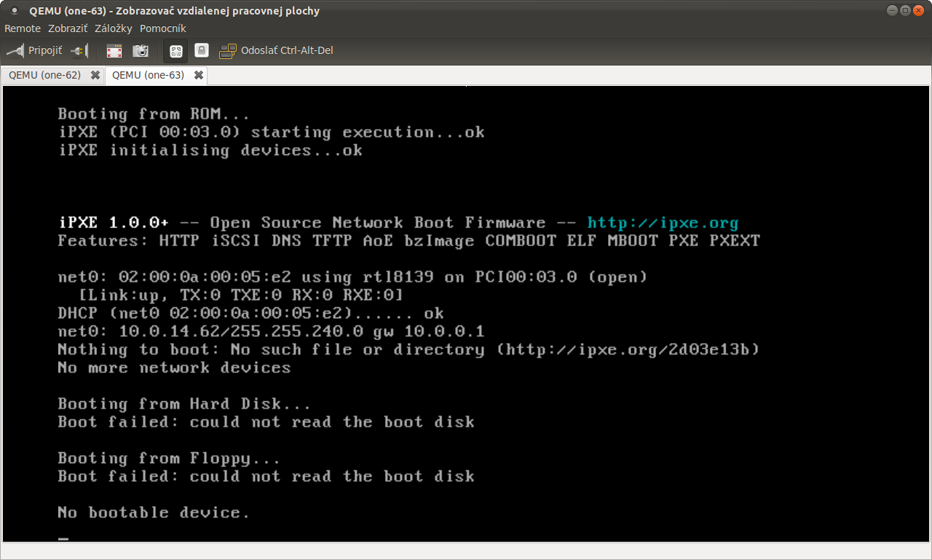Click the 'Booting from Hard Disk...' line

click(x=184, y=404)
